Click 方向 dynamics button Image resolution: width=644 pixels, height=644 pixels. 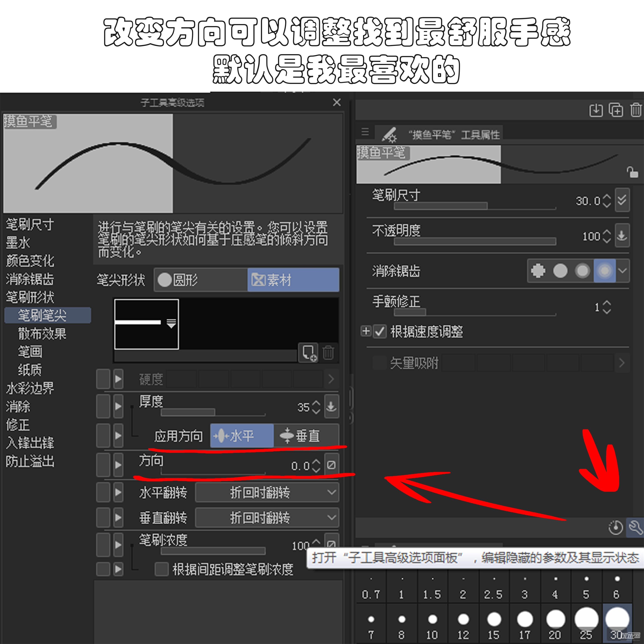pyautogui.click(x=331, y=465)
